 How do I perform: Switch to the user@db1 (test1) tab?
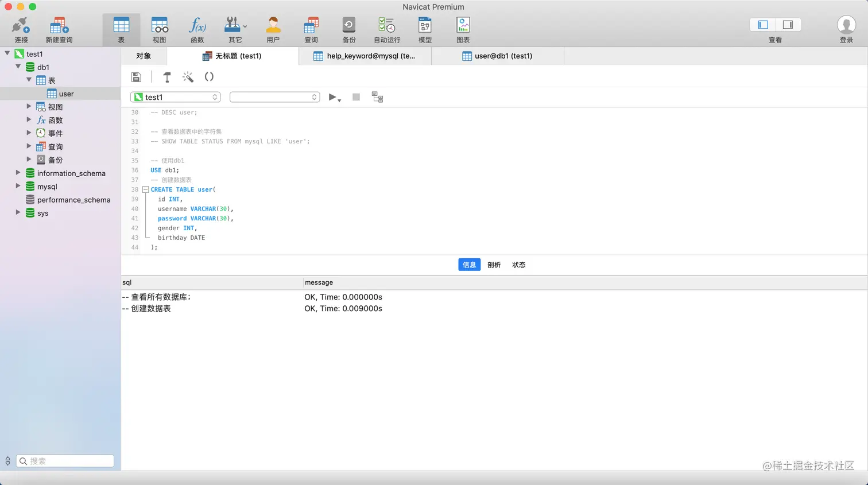point(497,56)
